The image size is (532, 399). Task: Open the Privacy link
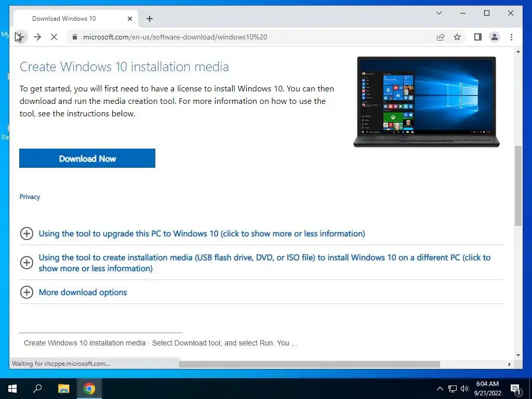(30, 197)
